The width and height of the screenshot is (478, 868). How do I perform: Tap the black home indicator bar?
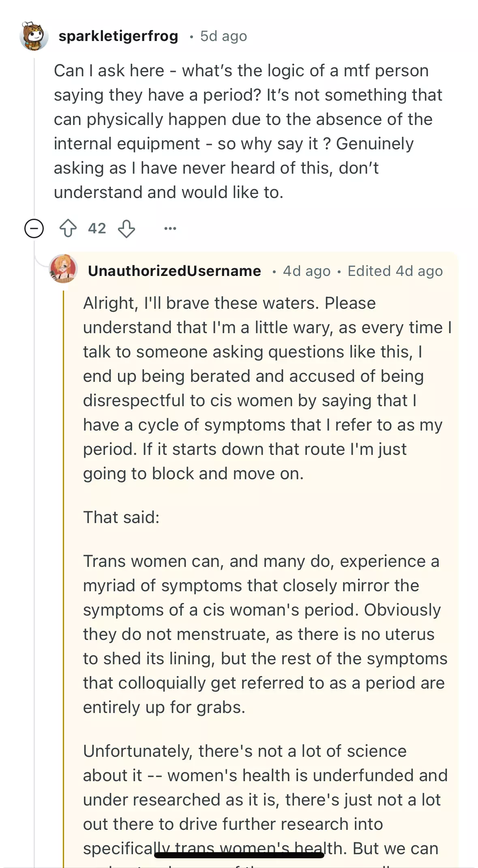pyautogui.click(x=239, y=855)
